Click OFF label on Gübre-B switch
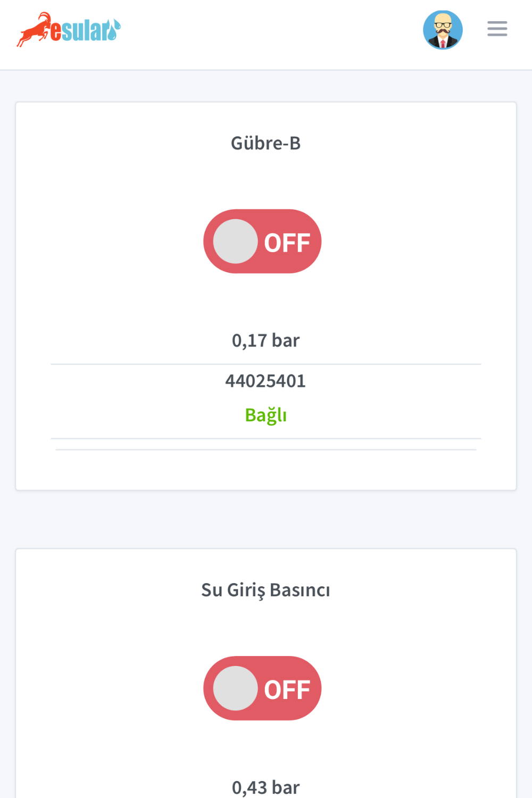The image size is (532, 798). [x=287, y=243]
